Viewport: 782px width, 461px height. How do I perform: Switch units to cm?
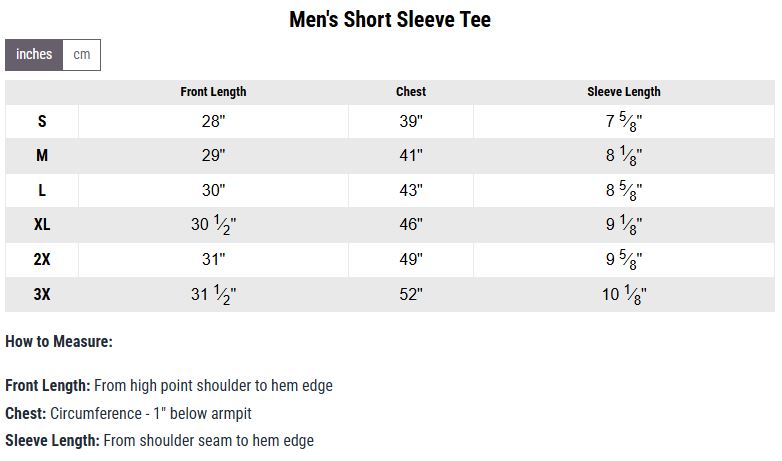coord(81,55)
